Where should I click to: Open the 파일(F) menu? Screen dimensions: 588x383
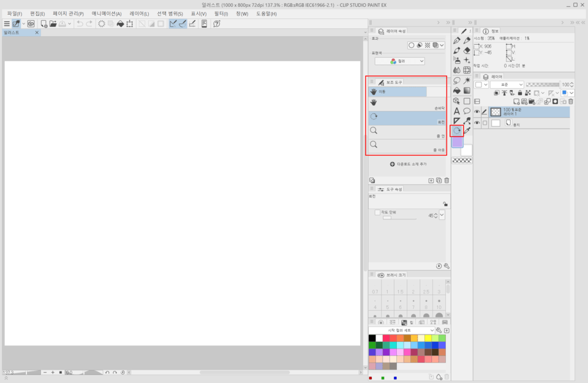click(x=14, y=13)
